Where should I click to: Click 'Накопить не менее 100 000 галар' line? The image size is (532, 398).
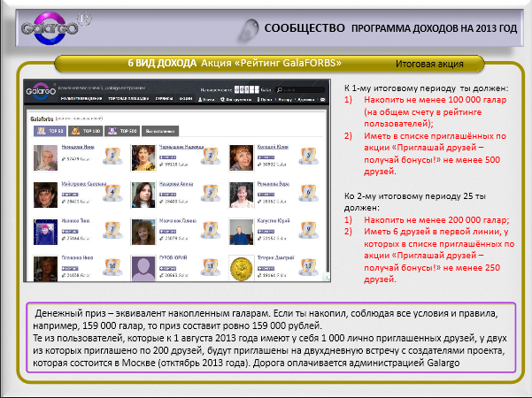pyautogui.click(x=436, y=100)
